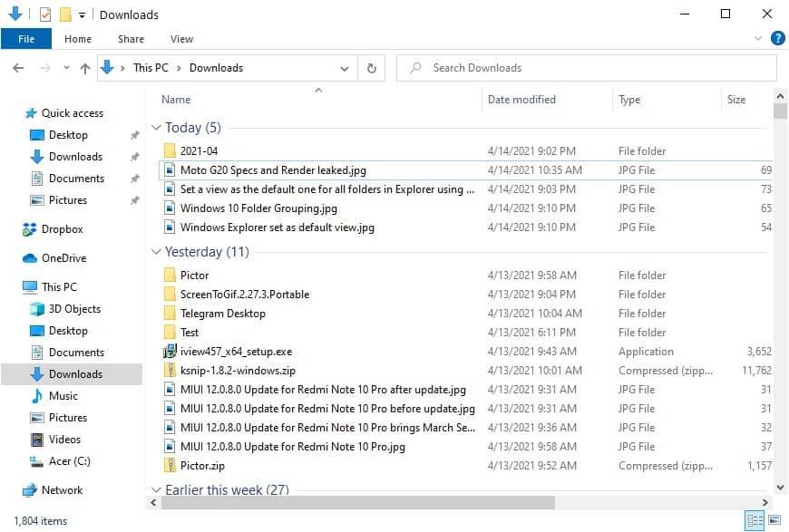This screenshot has width=789, height=532.
Task: Select ScreenToGif.2.27.3.Portable folder icon
Action: click(x=170, y=295)
